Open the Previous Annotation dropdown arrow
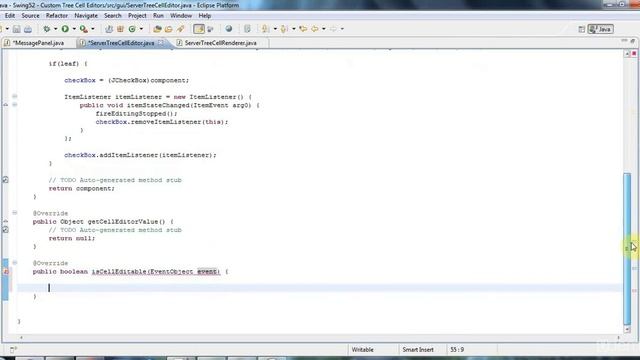This screenshot has width=640, height=360. click(293, 29)
